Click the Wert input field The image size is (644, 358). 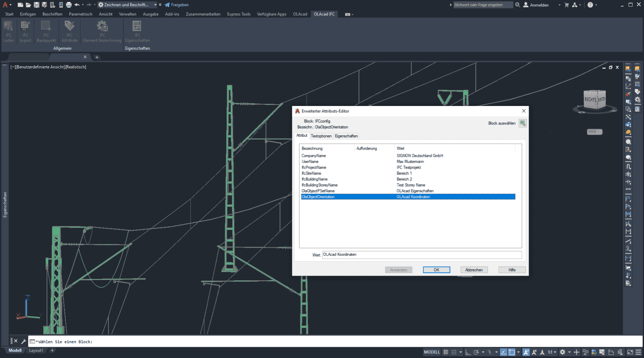coord(421,255)
